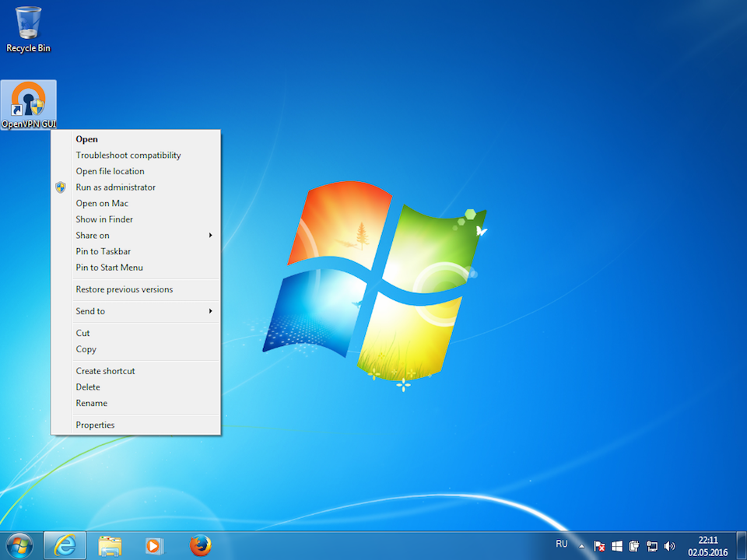This screenshot has width=747, height=560.
Task: Open Windows Media Player taskbar icon
Action: [154, 546]
